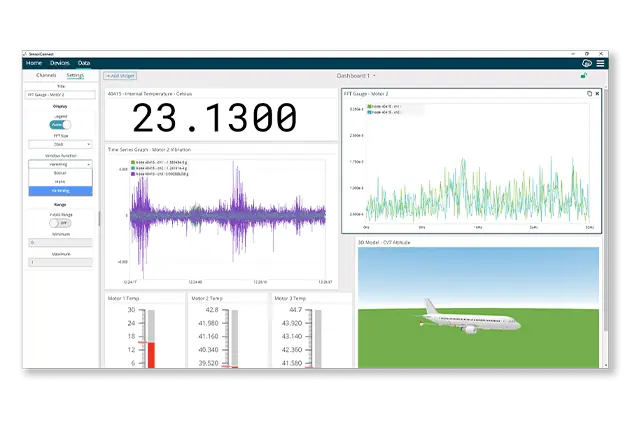
Task: Click the SensorConnect app icon in title bar
Action: click(25, 54)
